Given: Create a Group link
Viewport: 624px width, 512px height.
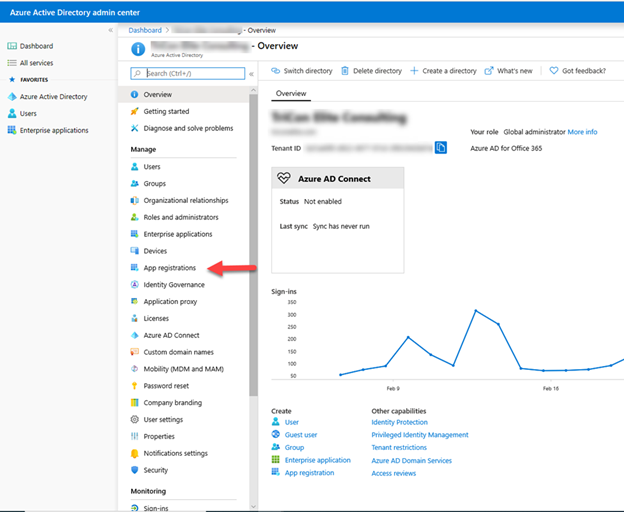Looking at the screenshot, I should (294, 448).
